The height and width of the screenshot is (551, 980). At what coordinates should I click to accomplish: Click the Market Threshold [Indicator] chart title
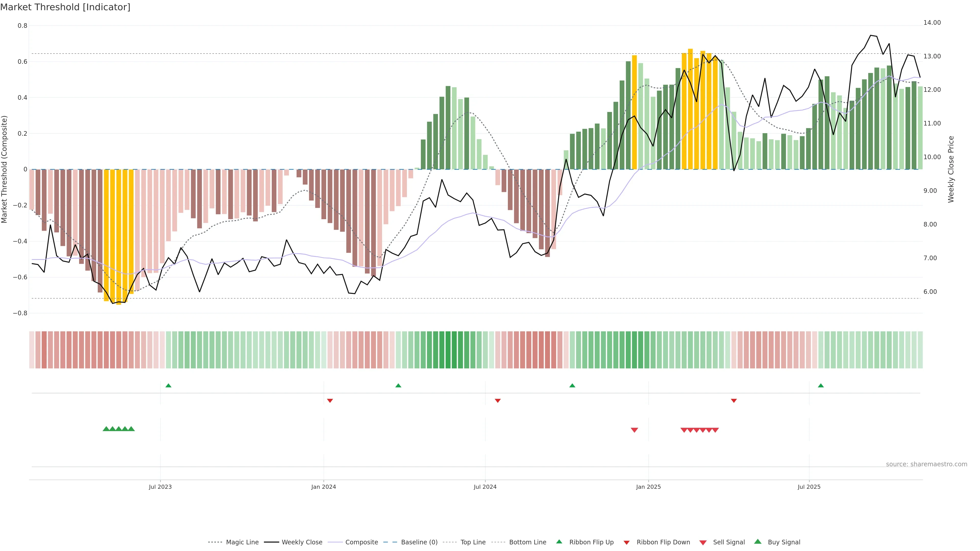click(65, 7)
